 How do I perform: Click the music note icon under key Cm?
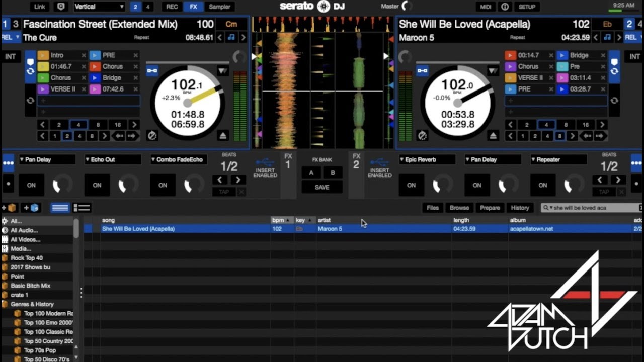[231, 37]
